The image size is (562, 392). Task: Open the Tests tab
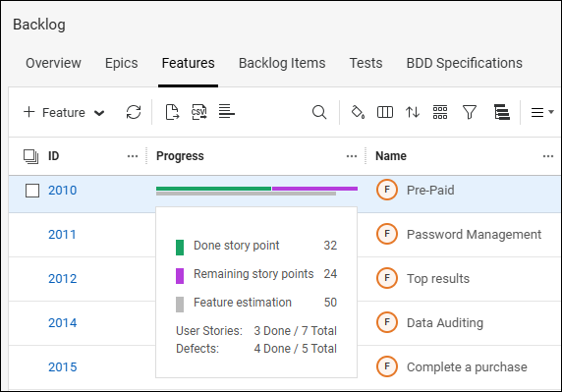[x=365, y=63]
